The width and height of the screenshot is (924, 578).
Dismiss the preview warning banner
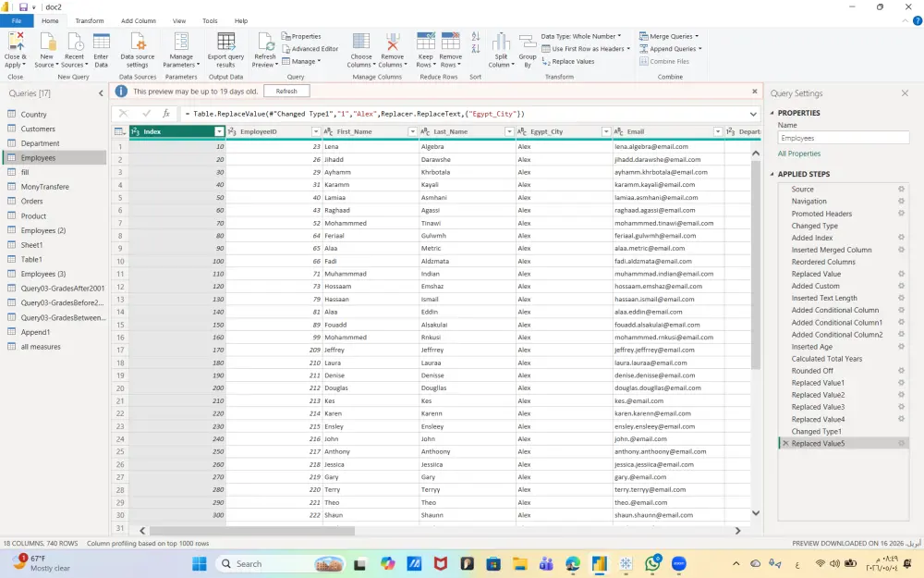tap(754, 92)
